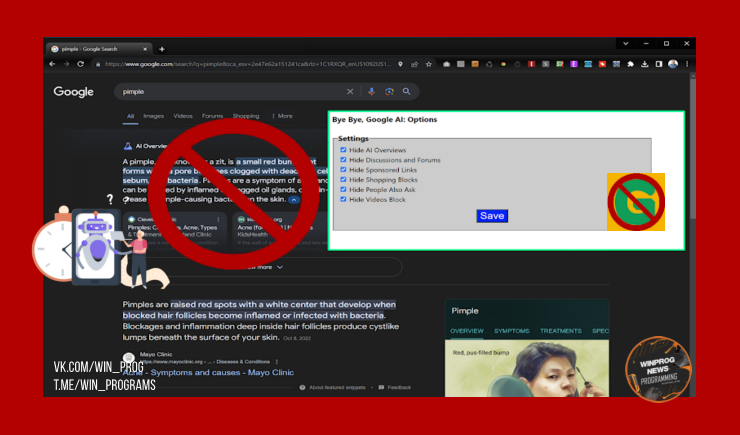Switch to the Videos search tab
Image resolution: width=740 pixels, height=435 pixels.
click(x=183, y=116)
